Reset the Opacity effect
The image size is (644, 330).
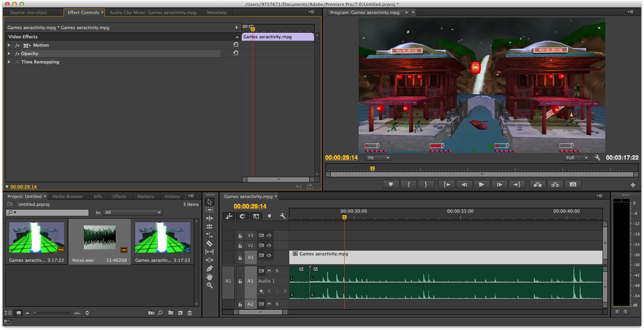pos(236,53)
